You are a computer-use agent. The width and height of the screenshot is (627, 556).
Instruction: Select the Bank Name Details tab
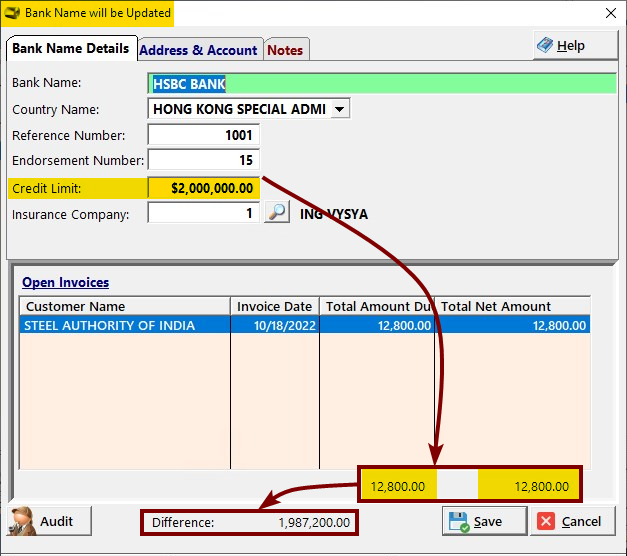(71, 48)
